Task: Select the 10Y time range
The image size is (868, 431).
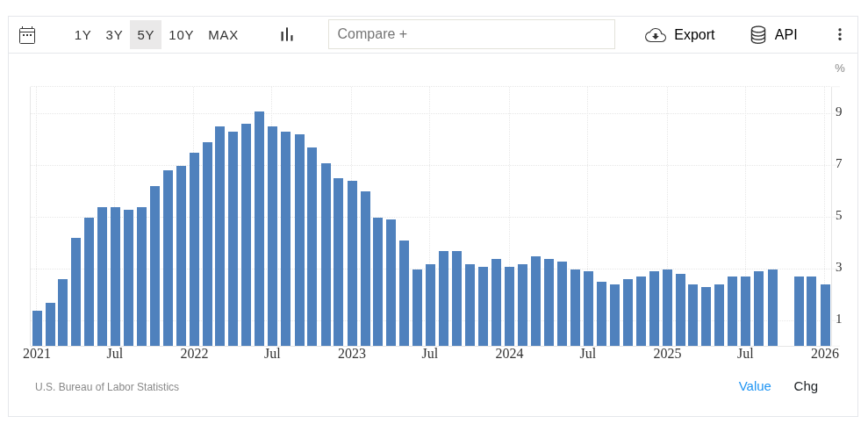Action: tap(181, 35)
